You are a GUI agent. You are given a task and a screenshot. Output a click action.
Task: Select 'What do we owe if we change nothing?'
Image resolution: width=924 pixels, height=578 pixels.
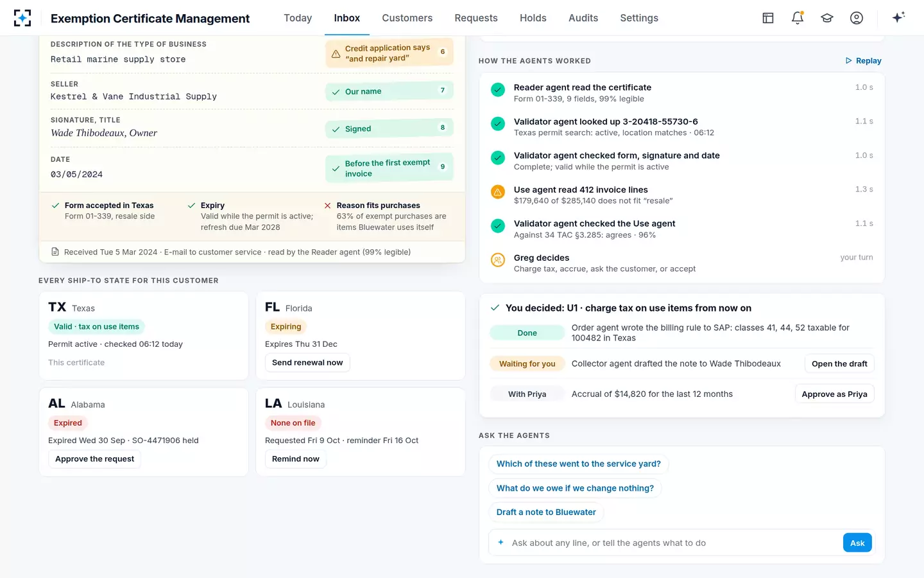click(x=575, y=488)
